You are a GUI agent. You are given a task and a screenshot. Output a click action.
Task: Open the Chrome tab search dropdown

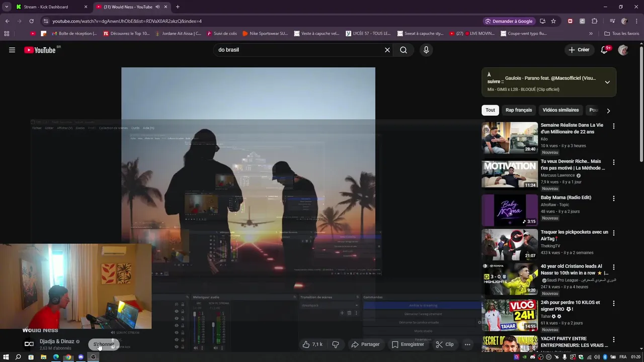coord(6,7)
